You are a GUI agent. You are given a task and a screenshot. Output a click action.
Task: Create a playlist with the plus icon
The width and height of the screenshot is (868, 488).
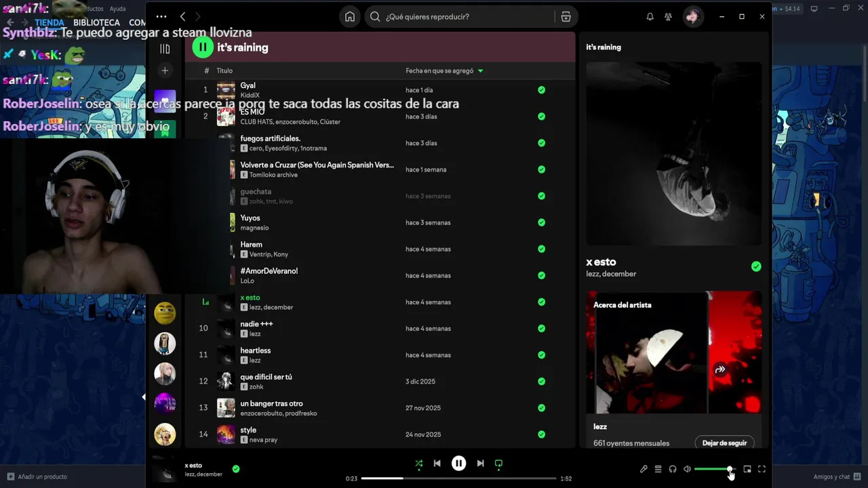tap(165, 70)
